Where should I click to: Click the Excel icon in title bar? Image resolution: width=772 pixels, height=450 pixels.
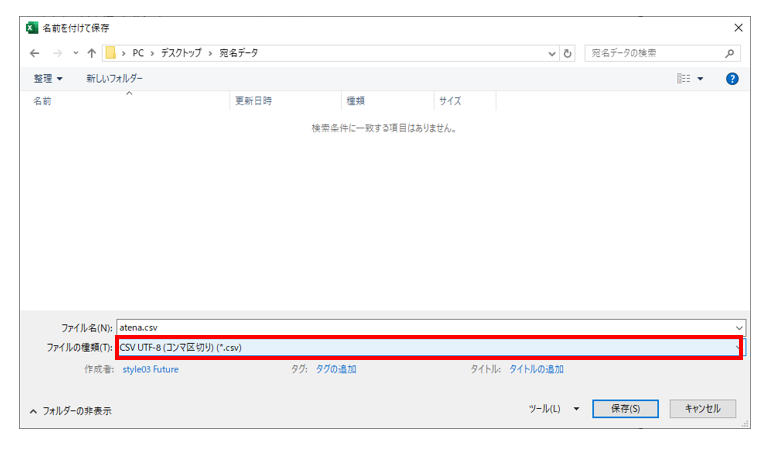(x=32, y=27)
